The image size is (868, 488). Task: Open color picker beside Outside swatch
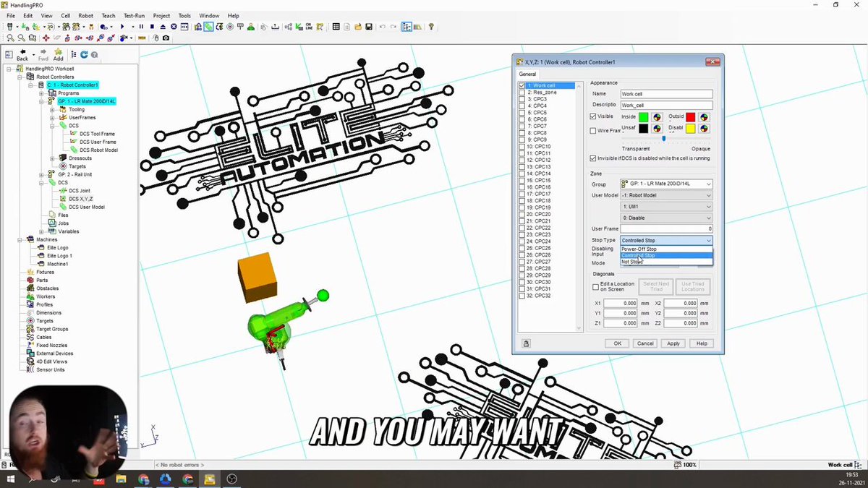(704, 117)
